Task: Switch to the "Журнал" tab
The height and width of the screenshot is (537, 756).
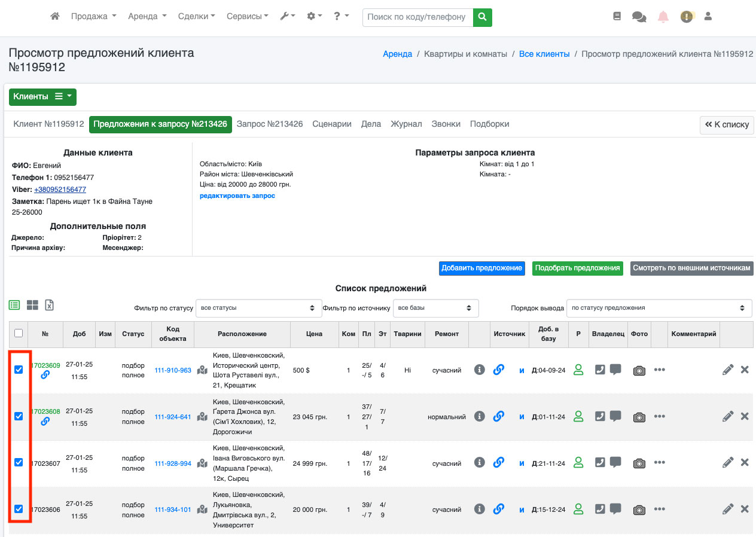Action: 406,124
